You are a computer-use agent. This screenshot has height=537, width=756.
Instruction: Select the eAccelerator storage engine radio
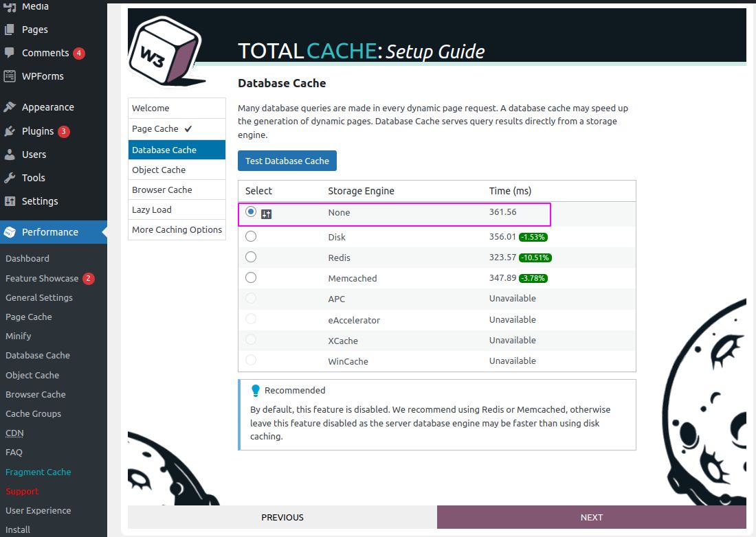pos(251,319)
